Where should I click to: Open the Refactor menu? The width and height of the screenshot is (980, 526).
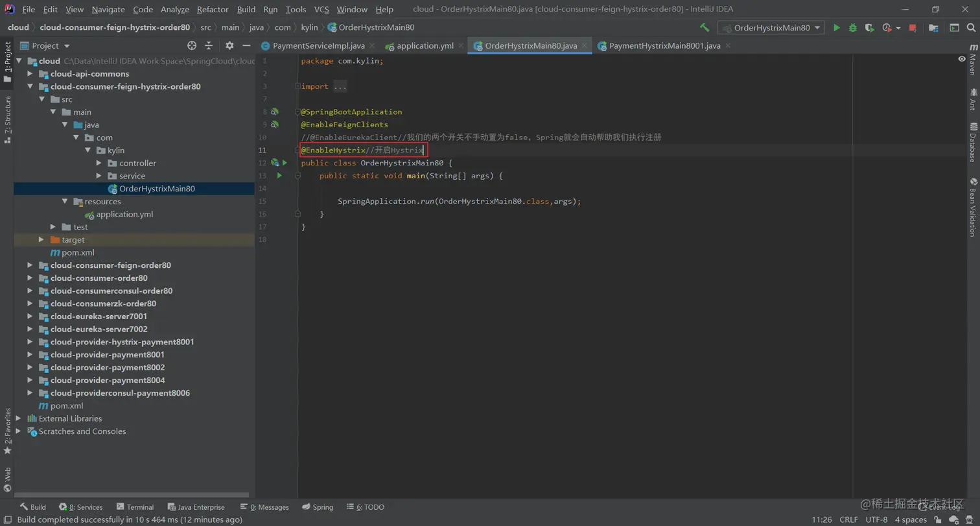[x=213, y=9]
